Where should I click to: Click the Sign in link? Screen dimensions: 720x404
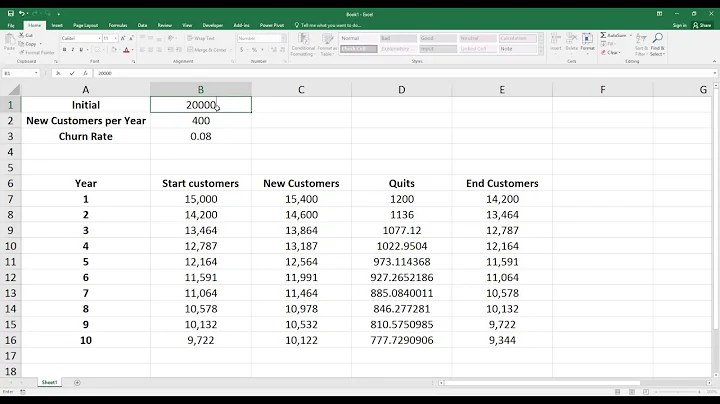pos(680,25)
